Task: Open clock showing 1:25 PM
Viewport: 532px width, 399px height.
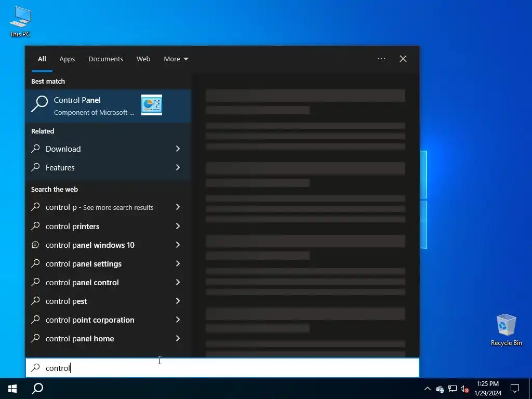Action: tap(487, 389)
